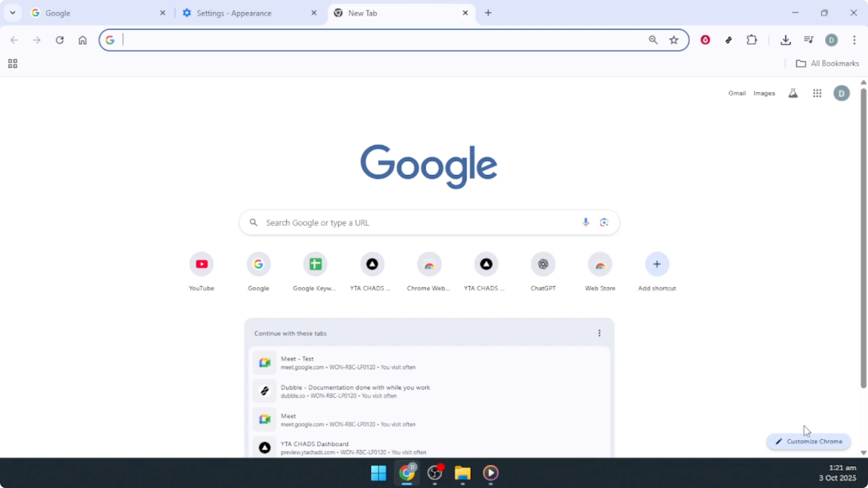
Task: Open Gmail from the homepage link
Action: pyautogui.click(x=737, y=93)
